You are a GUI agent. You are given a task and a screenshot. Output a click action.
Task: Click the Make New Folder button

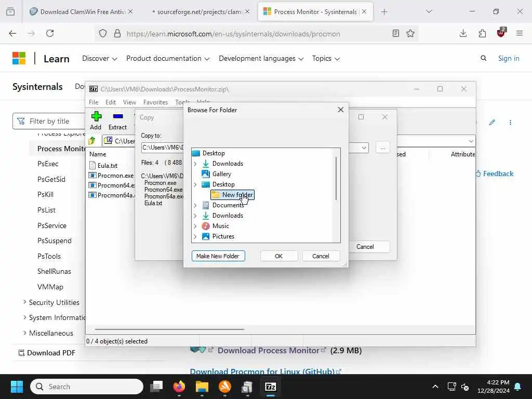point(218,256)
